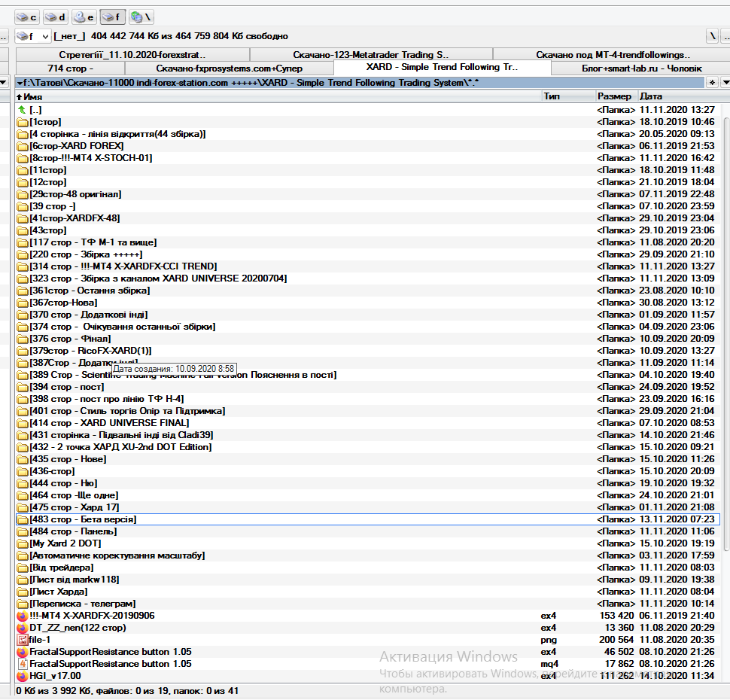Select folder icon of [220 стор - Збірка +++++]
The width and height of the screenshot is (730, 700).
(23, 254)
